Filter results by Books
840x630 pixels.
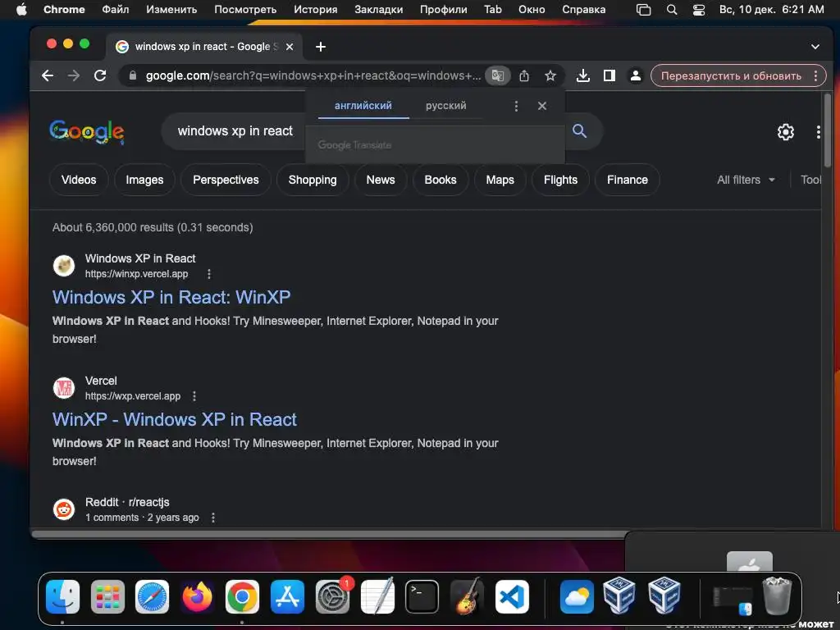coord(441,180)
